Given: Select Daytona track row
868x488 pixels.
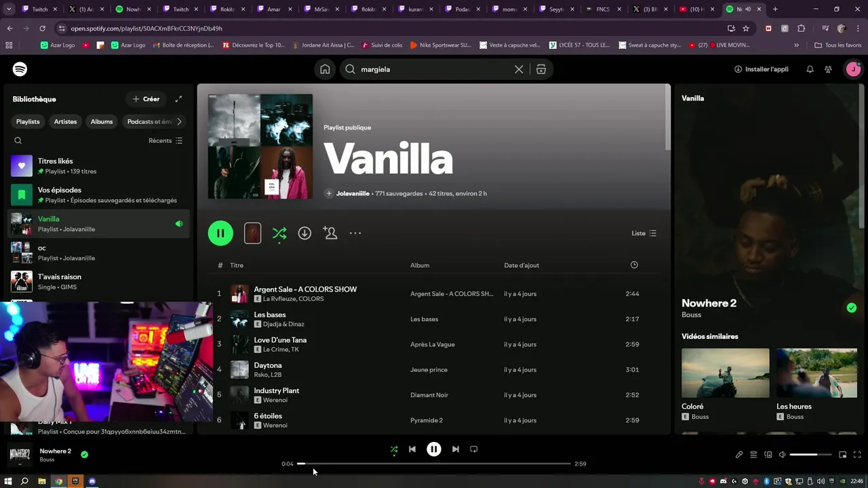Looking at the screenshot, I should 434,369.
